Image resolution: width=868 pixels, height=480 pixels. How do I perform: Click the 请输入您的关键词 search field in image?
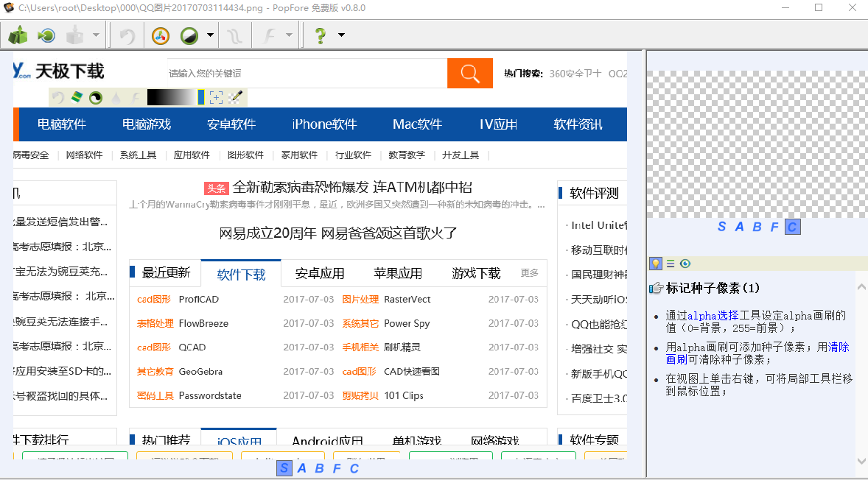click(x=307, y=73)
